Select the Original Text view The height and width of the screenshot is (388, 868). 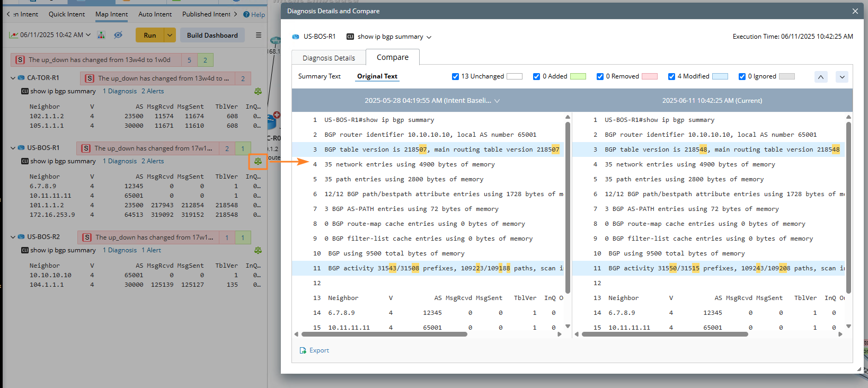click(x=377, y=76)
